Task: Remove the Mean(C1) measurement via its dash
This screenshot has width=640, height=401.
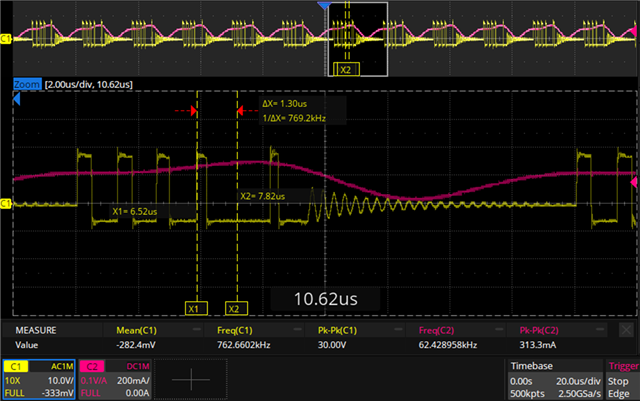Action: (x=197, y=330)
